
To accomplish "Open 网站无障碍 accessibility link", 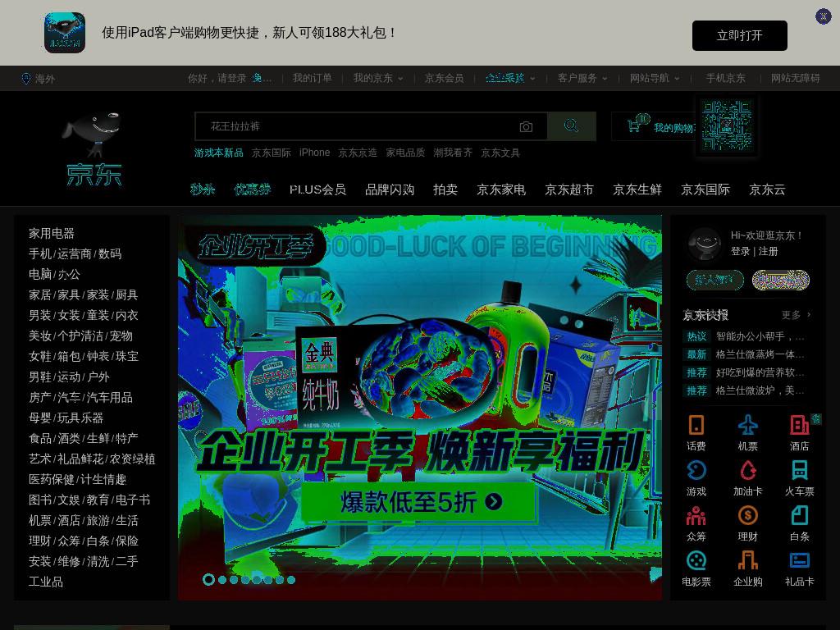I will point(795,78).
